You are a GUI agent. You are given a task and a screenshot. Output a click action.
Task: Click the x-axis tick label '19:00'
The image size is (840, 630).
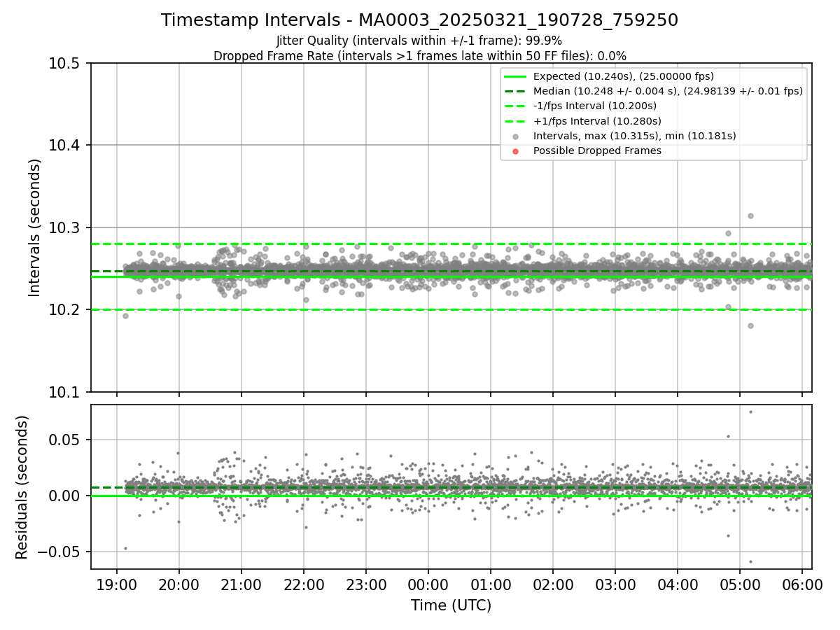pyautogui.click(x=116, y=585)
